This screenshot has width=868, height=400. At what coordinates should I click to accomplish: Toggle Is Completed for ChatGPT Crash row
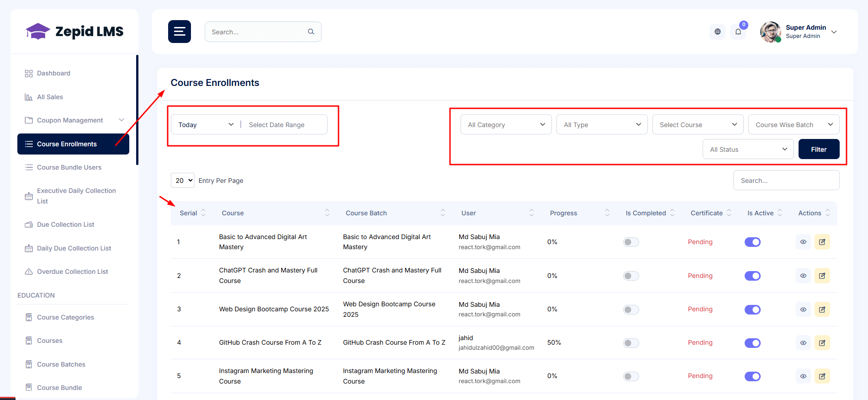coord(631,276)
